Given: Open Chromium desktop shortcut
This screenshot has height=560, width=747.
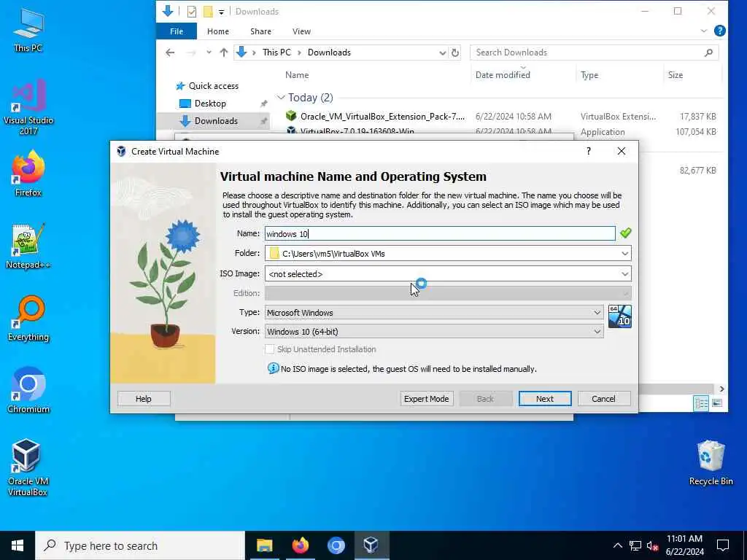Looking at the screenshot, I should [28, 390].
